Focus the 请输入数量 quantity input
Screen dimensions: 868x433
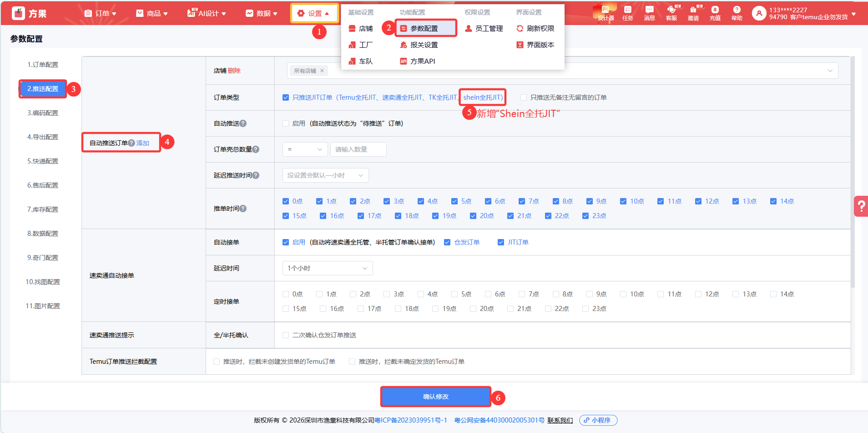(358, 149)
